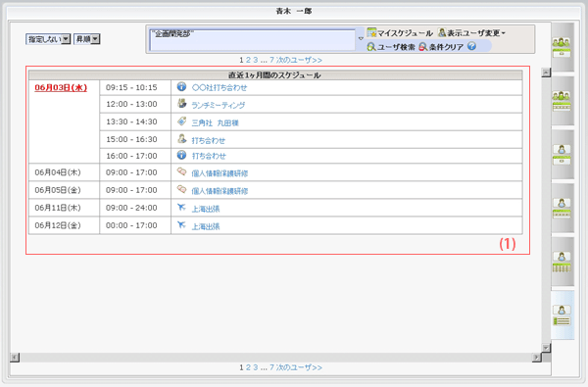
Task: Open the 指定しない sort field dropdown
Action: pyautogui.click(x=48, y=39)
